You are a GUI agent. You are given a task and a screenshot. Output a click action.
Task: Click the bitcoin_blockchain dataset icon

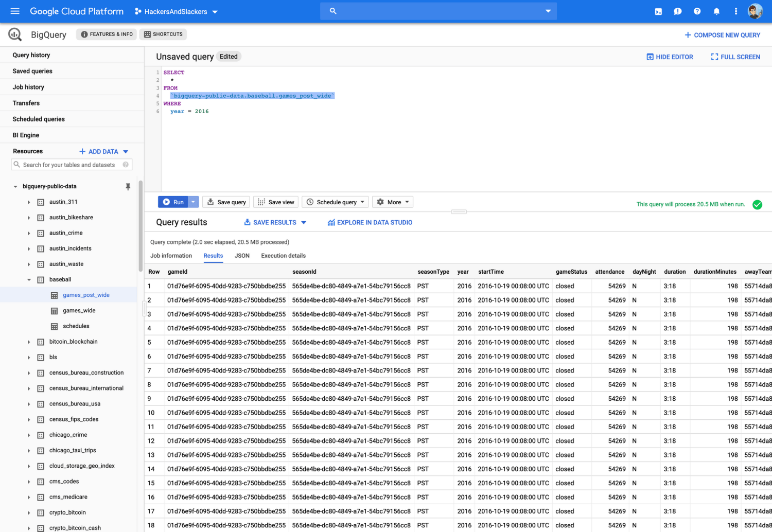41,342
